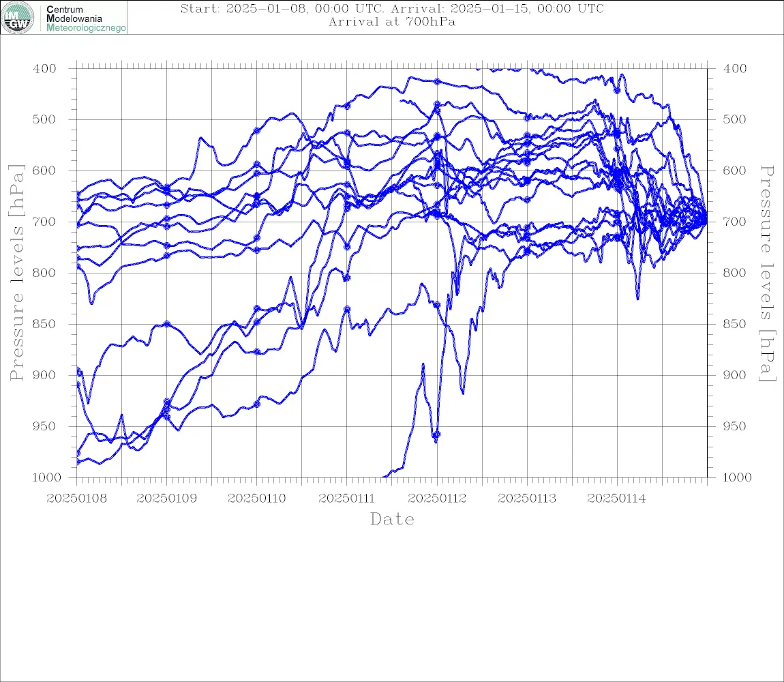
Task: Select date label 20250111
Action: [347, 499]
